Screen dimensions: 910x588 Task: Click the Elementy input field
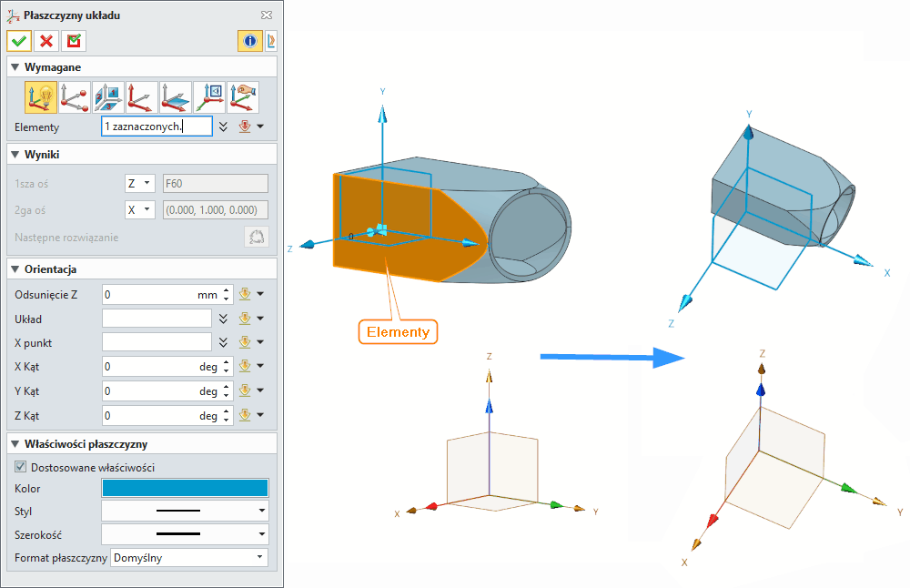click(157, 127)
